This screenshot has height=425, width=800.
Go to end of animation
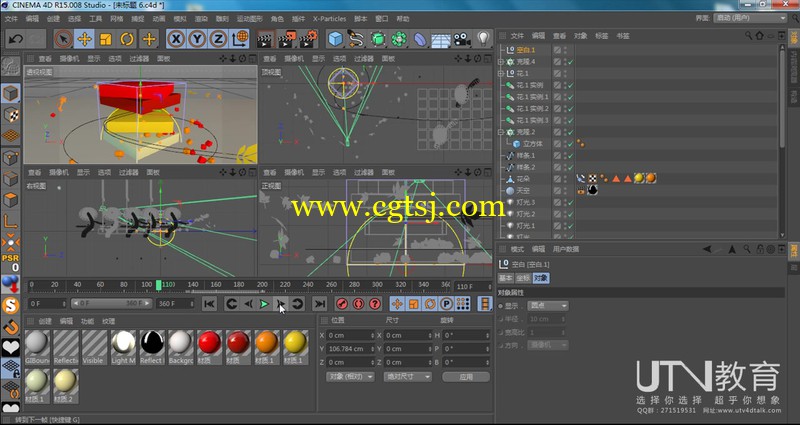[x=319, y=304]
